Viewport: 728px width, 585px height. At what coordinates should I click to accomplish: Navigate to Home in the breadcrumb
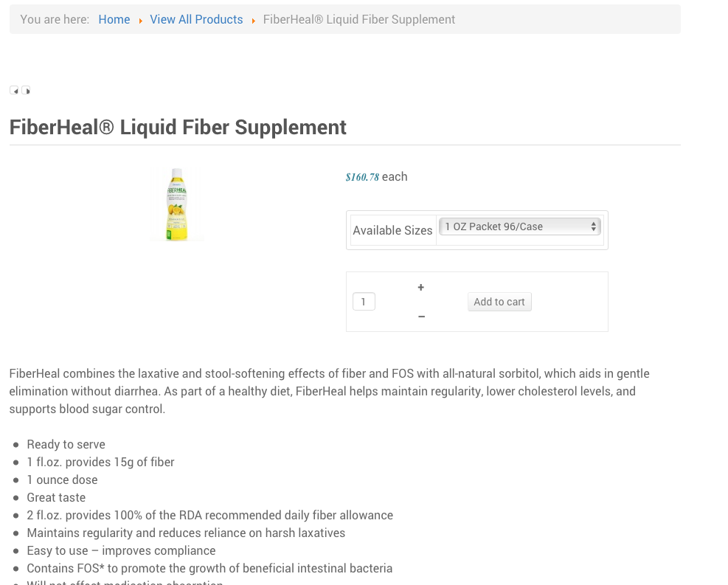[x=114, y=20]
